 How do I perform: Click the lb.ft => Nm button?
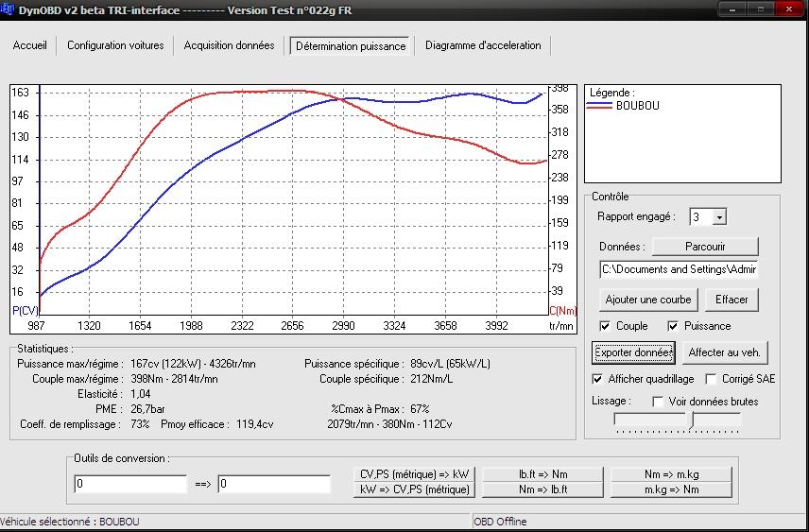[542, 474]
